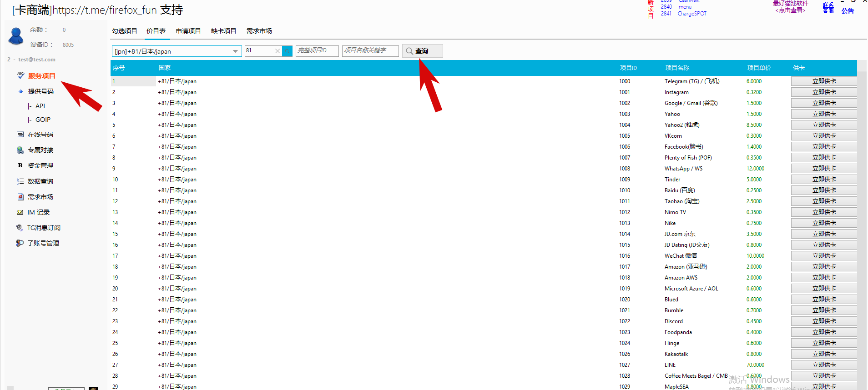
Task: Click 立即供卡 for Instagram
Action: click(x=824, y=92)
